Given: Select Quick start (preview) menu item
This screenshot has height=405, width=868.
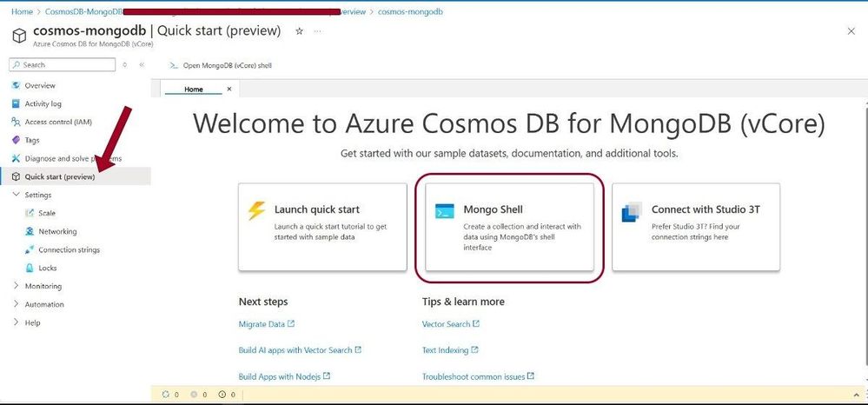Looking at the screenshot, I should (x=60, y=176).
